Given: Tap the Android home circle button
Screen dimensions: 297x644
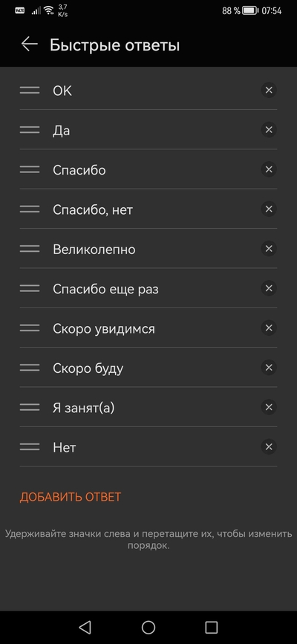Looking at the screenshot, I should [x=148, y=627].
